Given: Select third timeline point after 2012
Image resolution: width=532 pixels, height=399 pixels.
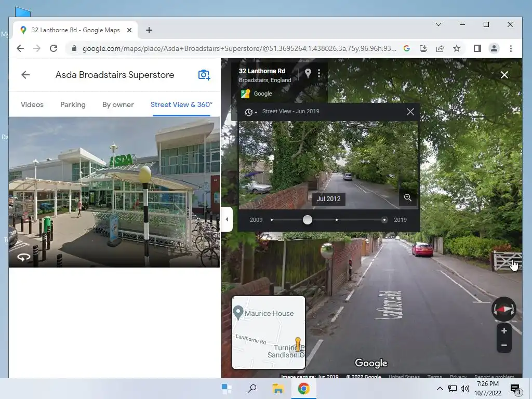Looking at the screenshot, I should [x=336, y=220].
